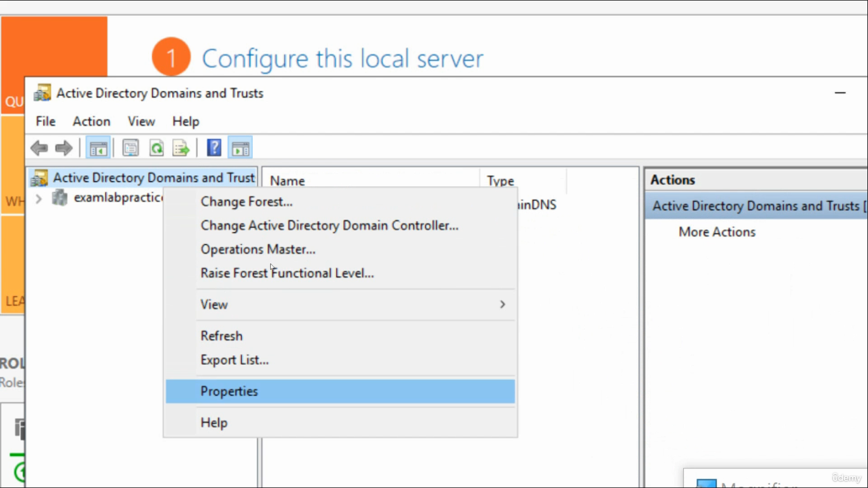
Task: Click the green Refresh toolbar icon
Action: 156,149
